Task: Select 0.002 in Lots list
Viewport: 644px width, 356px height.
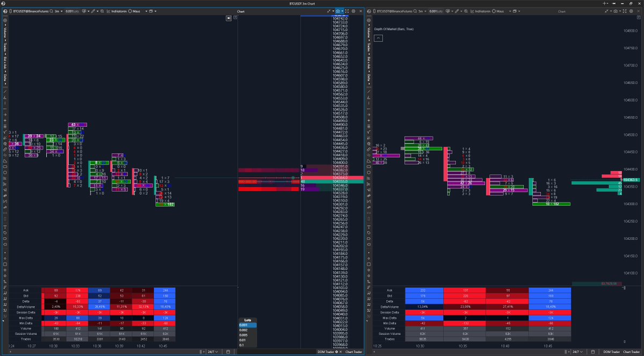Action: point(248,330)
